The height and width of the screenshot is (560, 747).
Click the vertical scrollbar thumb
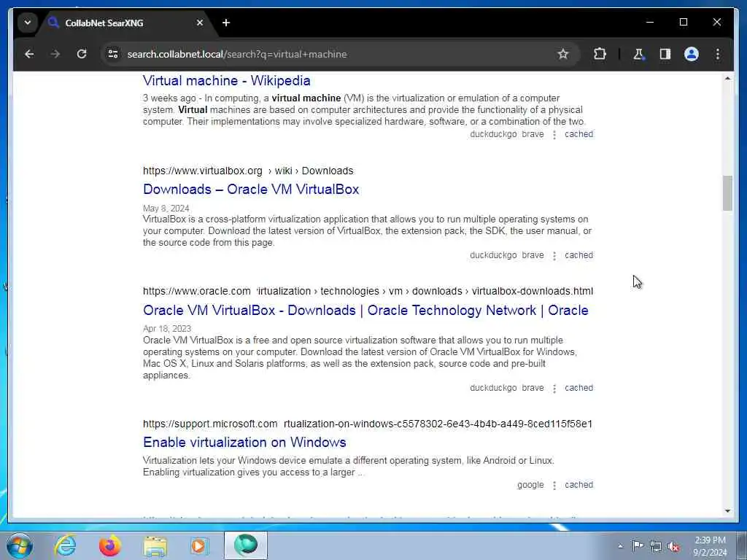727,192
